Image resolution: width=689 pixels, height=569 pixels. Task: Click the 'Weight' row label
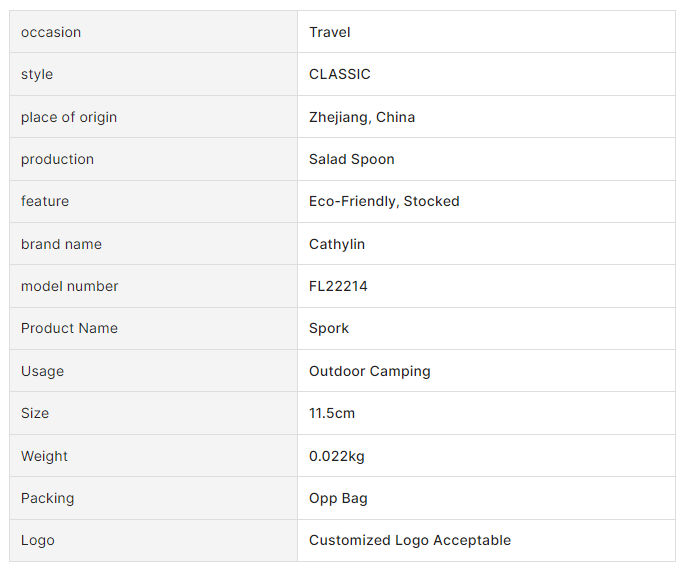45,456
